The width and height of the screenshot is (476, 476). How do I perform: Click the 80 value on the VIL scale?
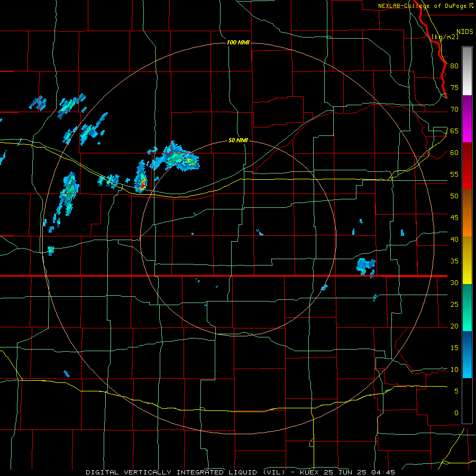[454, 66]
